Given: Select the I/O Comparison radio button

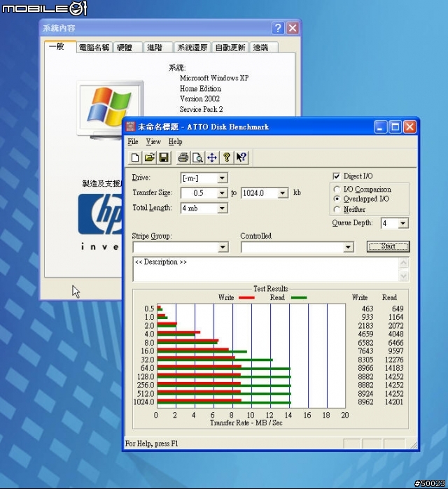Looking at the screenshot, I should [x=337, y=190].
